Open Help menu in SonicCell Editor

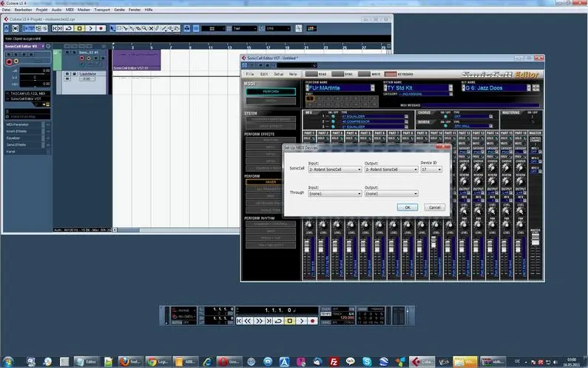[293, 74]
